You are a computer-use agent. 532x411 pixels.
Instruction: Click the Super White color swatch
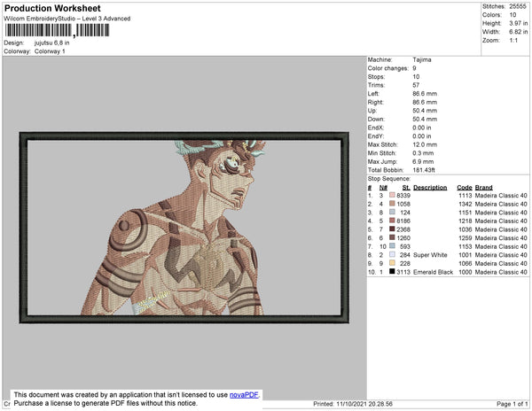click(392, 254)
